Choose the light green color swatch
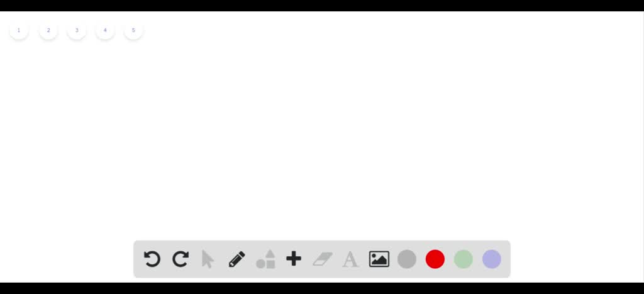The width and height of the screenshot is (644, 294). click(464, 259)
